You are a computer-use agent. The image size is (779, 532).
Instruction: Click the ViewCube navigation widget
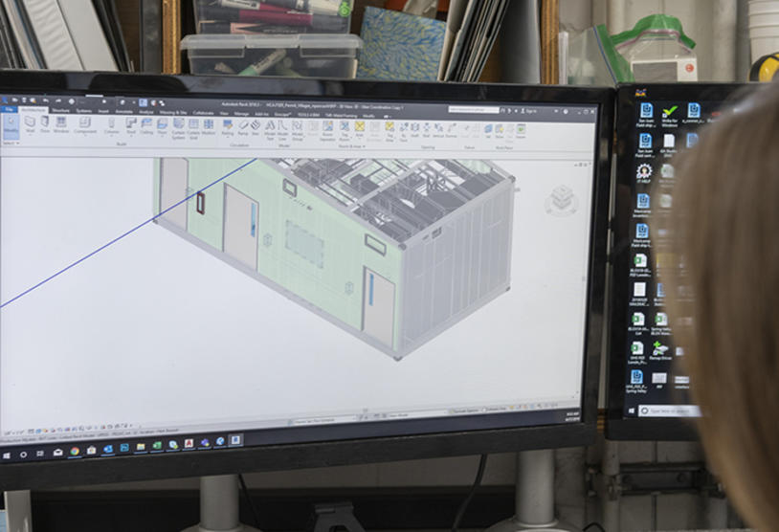[x=562, y=200]
